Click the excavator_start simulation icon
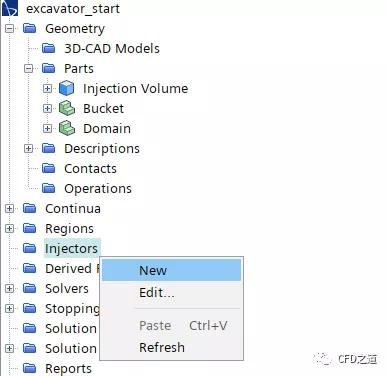 [x=9, y=8]
